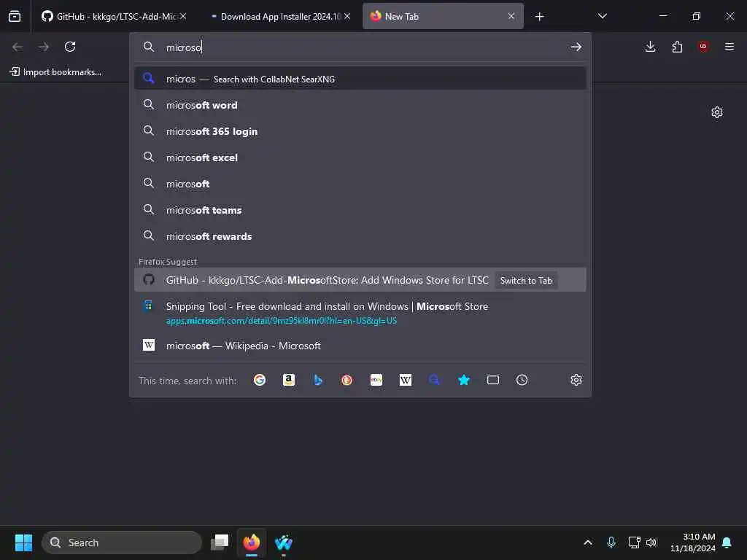Select 'microsoft 365 login' suggestion
This screenshot has height=560, width=747.
tap(360, 131)
